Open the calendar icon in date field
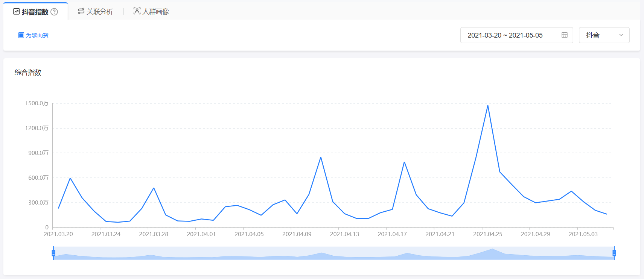The image size is (644, 279). (x=564, y=35)
